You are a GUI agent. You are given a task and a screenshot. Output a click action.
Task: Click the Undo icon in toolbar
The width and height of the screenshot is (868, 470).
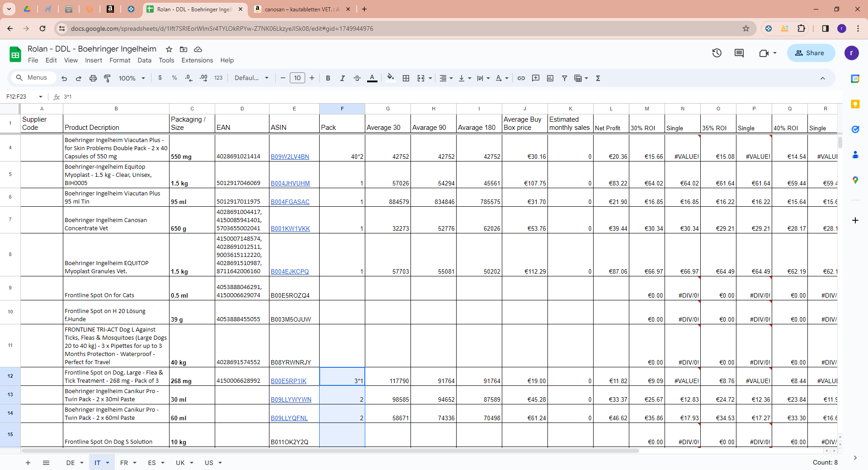pyautogui.click(x=64, y=78)
